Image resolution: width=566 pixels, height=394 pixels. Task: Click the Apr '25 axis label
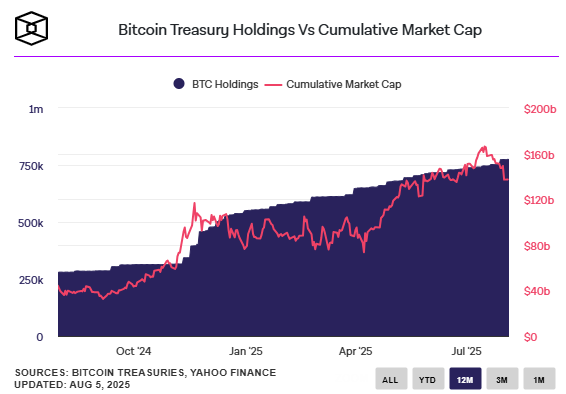pyautogui.click(x=356, y=351)
